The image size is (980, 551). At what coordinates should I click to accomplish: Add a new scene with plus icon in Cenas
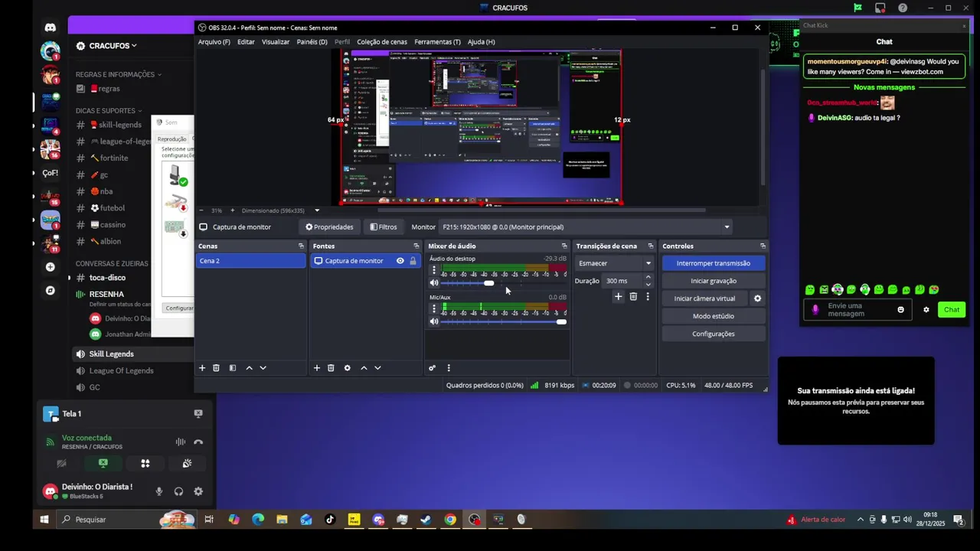tap(202, 368)
